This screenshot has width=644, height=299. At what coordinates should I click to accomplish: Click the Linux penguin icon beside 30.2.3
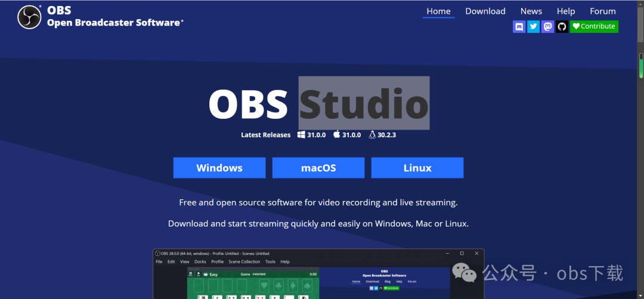tap(372, 135)
